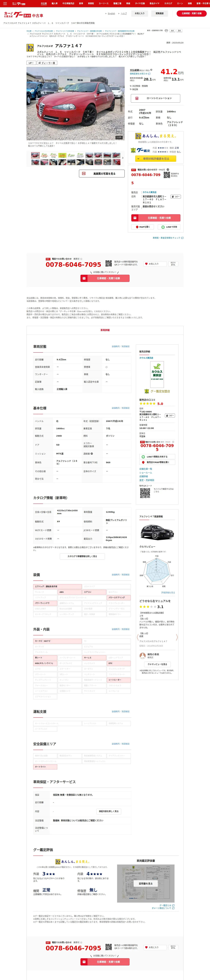Open 装備 諸元番号/用語解説 link

120,574
